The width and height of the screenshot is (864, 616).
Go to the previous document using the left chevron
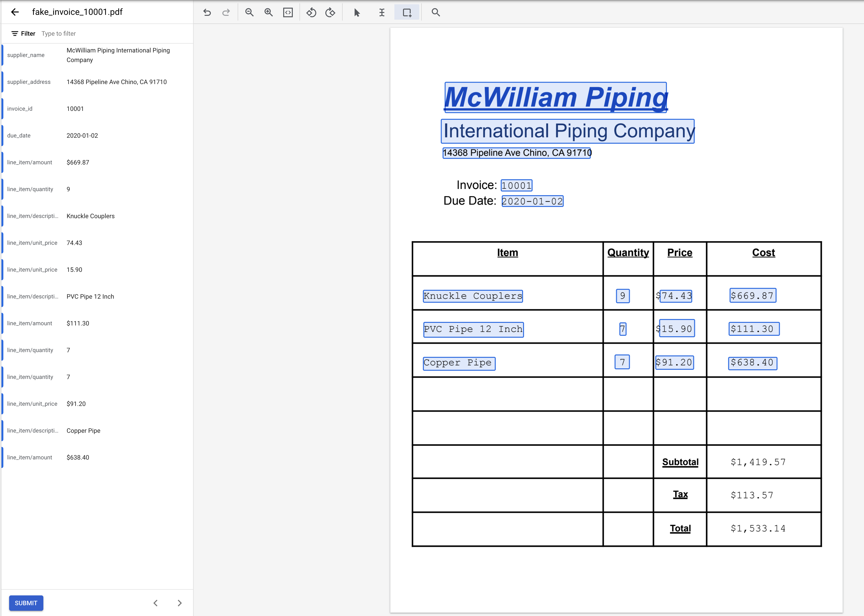coord(156,603)
